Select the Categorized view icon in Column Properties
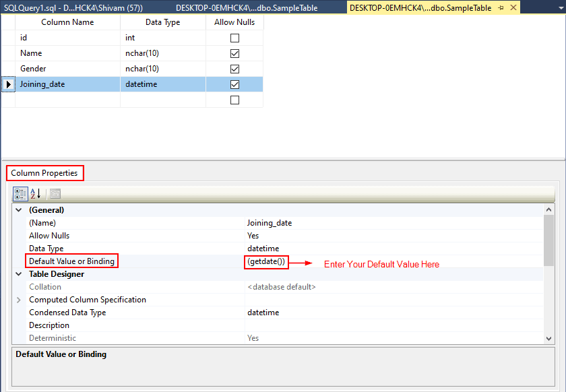Screen dimensions: 566x392 (21, 194)
